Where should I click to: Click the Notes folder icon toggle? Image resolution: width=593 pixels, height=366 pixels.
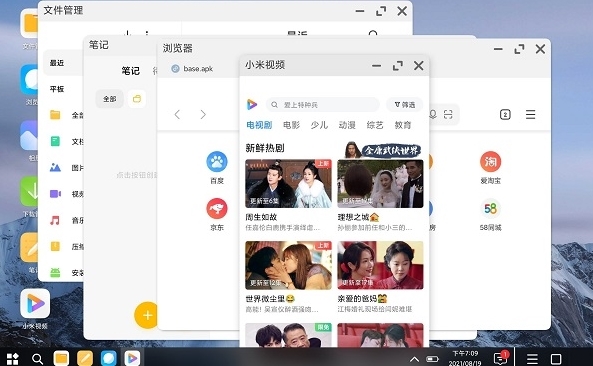click(x=137, y=99)
